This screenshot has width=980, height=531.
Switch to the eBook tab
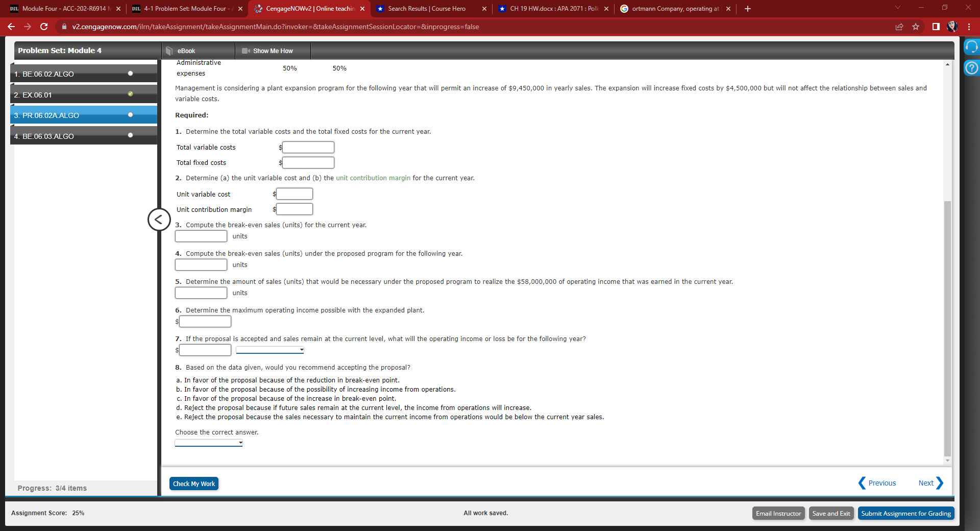coord(186,51)
